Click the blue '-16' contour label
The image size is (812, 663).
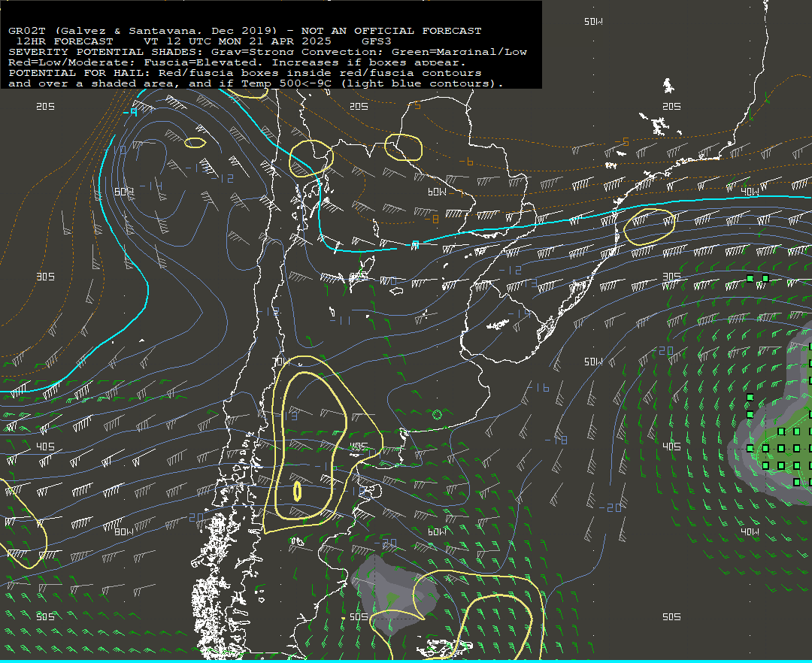(x=538, y=388)
